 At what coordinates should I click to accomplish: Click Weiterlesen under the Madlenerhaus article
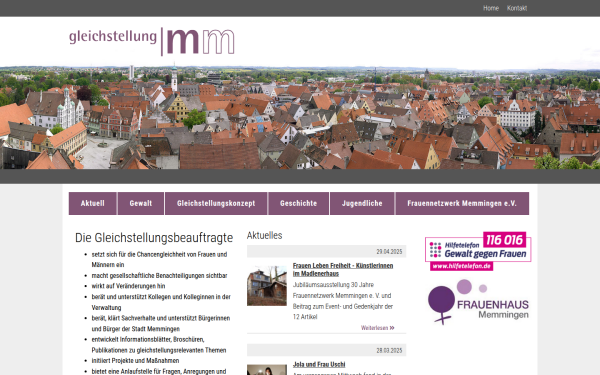point(377,328)
